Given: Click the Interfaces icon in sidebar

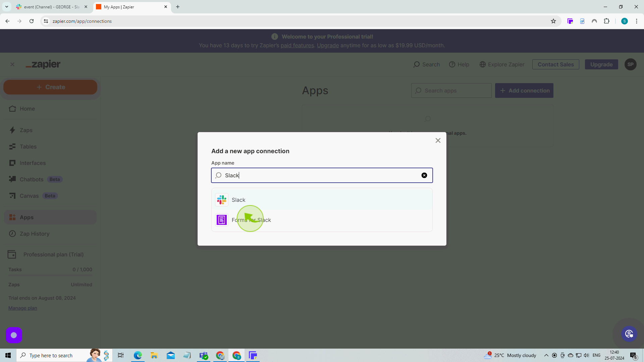Looking at the screenshot, I should click(x=12, y=163).
